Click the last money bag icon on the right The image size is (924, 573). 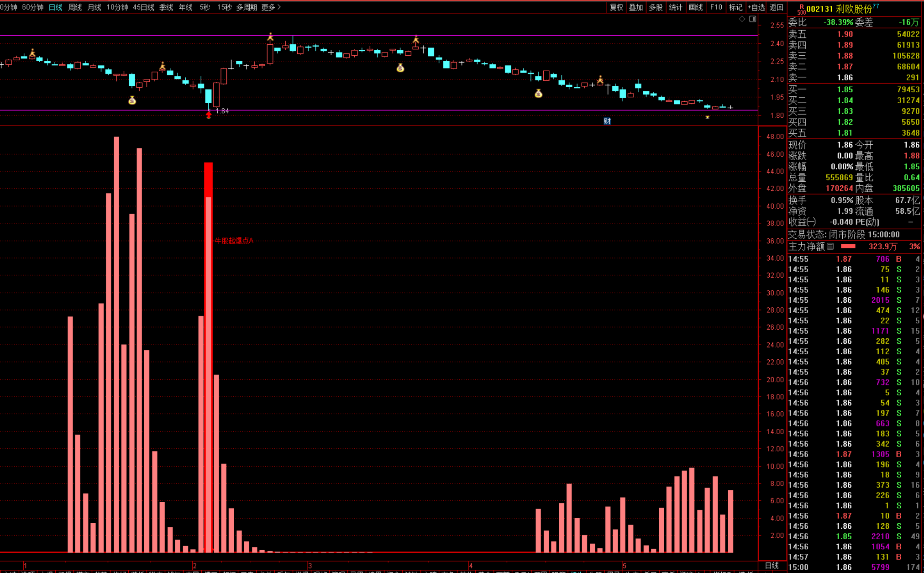(x=539, y=94)
